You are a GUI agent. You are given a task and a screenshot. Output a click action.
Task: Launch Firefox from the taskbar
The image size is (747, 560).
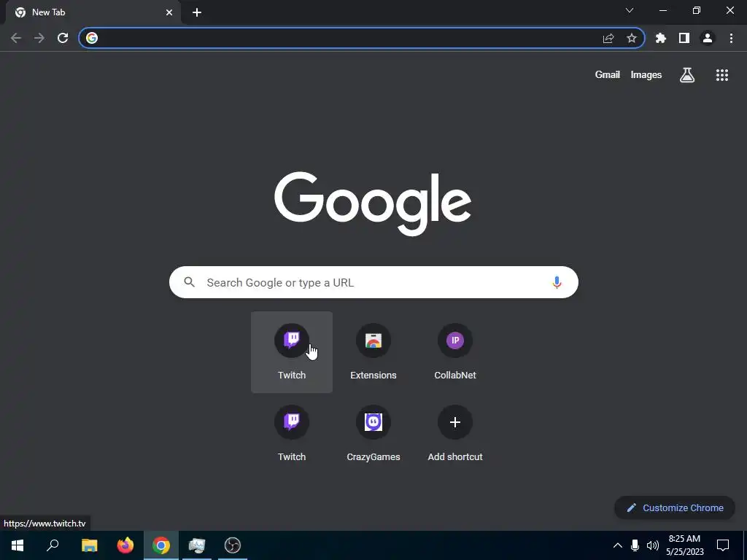tap(125, 545)
